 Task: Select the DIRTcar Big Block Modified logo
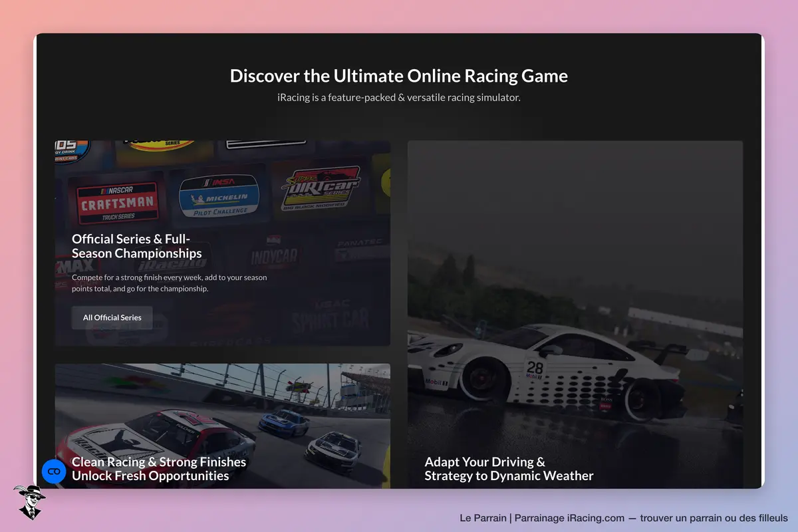click(321, 190)
